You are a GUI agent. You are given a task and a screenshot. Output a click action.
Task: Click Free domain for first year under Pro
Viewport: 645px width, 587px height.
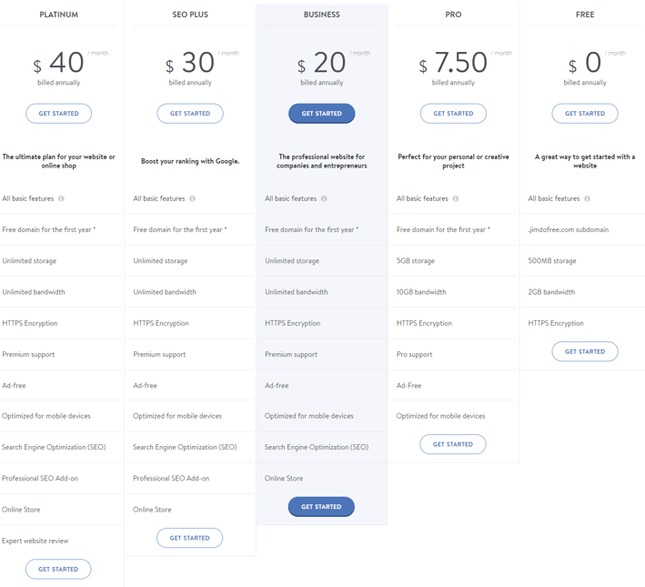pyautogui.click(x=443, y=230)
